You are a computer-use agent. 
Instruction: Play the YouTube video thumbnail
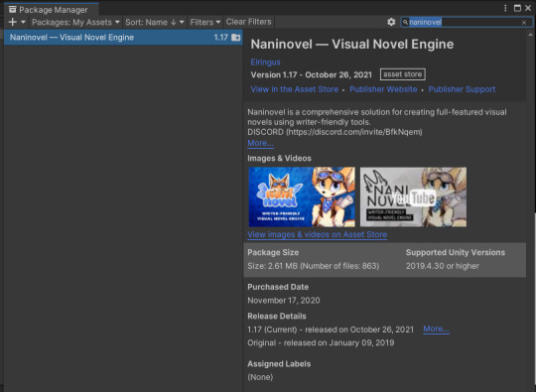click(x=413, y=196)
